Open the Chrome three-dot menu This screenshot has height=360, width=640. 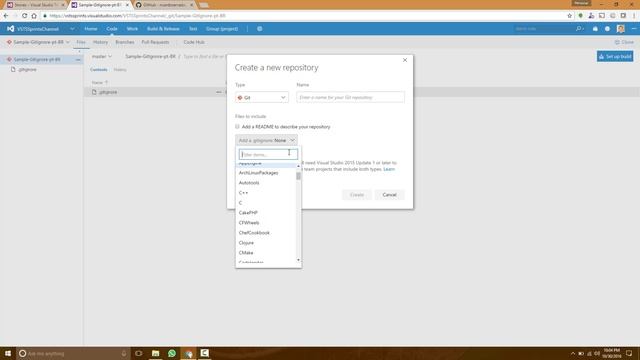(634, 16)
